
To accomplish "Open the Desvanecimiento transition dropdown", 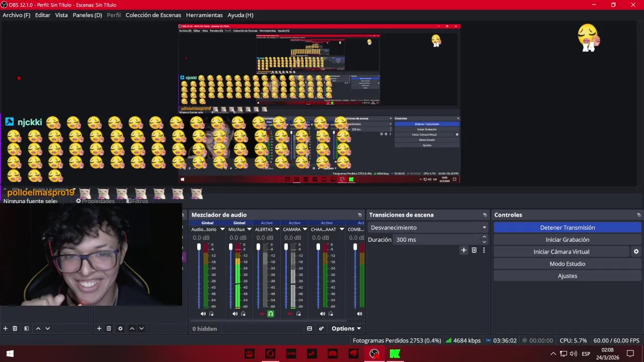I will [x=428, y=228].
